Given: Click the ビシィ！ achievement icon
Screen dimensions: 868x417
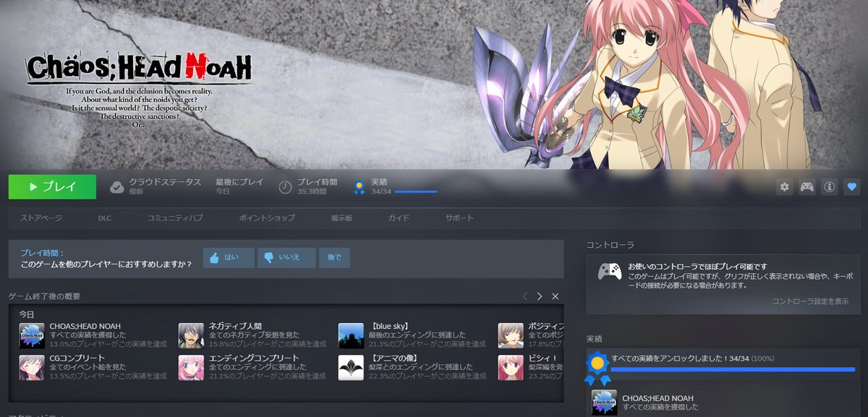Looking at the screenshot, I should tap(511, 367).
